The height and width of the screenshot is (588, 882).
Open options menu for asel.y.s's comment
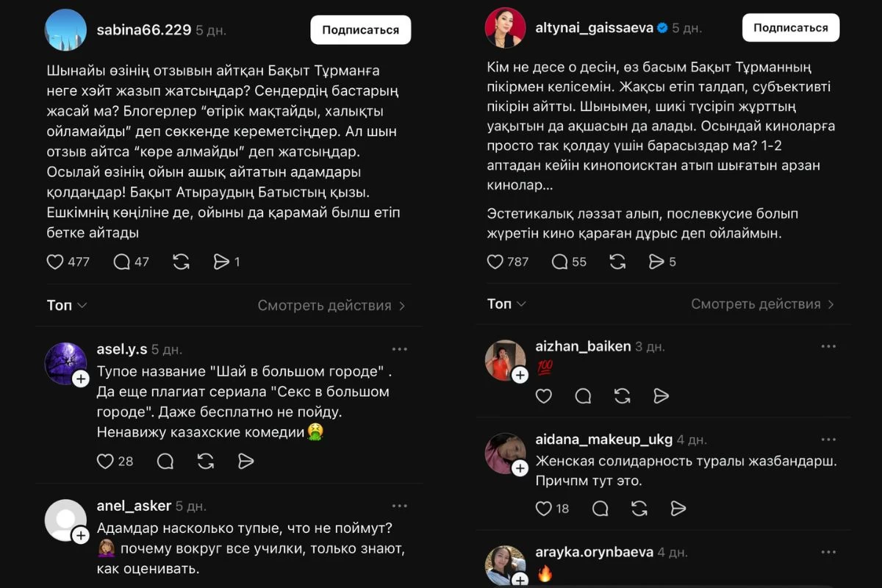click(400, 348)
